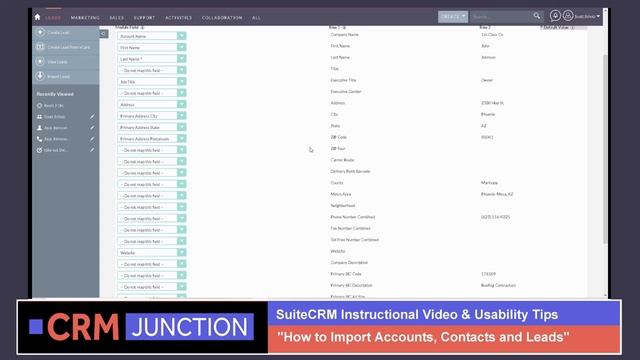Click the search magnifier icon
The width and height of the screenshot is (640, 360).
point(537,16)
